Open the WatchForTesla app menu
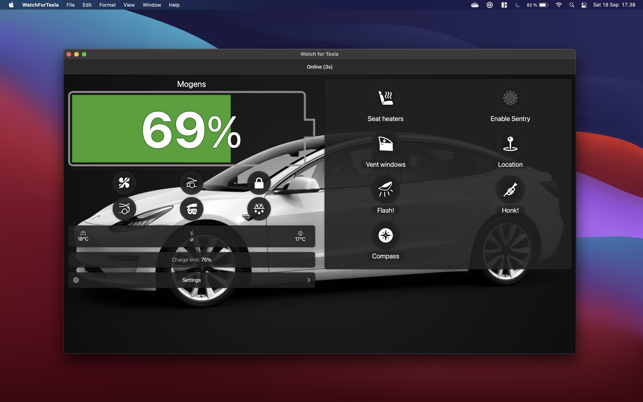Screen dimensions: 643x402 click(40, 5)
